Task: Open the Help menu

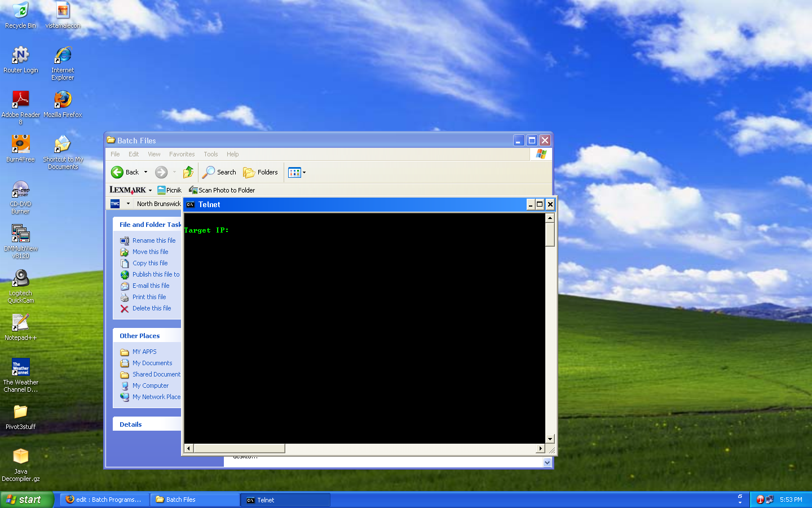Action: click(x=233, y=154)
